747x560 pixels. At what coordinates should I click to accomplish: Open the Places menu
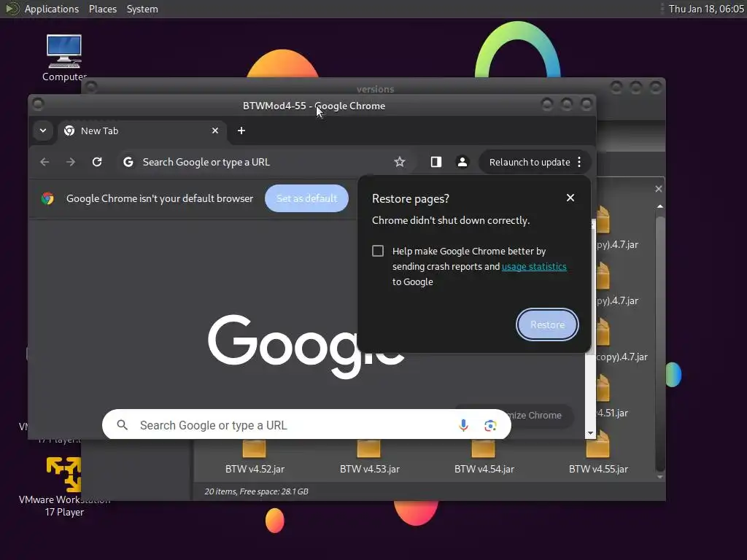point(102,9)
